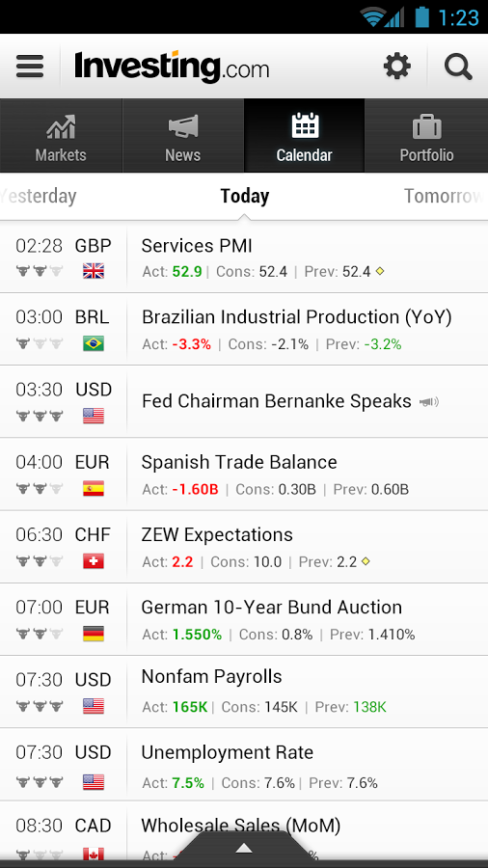Open German 10-Year Bund Auction event

point(244,619)
